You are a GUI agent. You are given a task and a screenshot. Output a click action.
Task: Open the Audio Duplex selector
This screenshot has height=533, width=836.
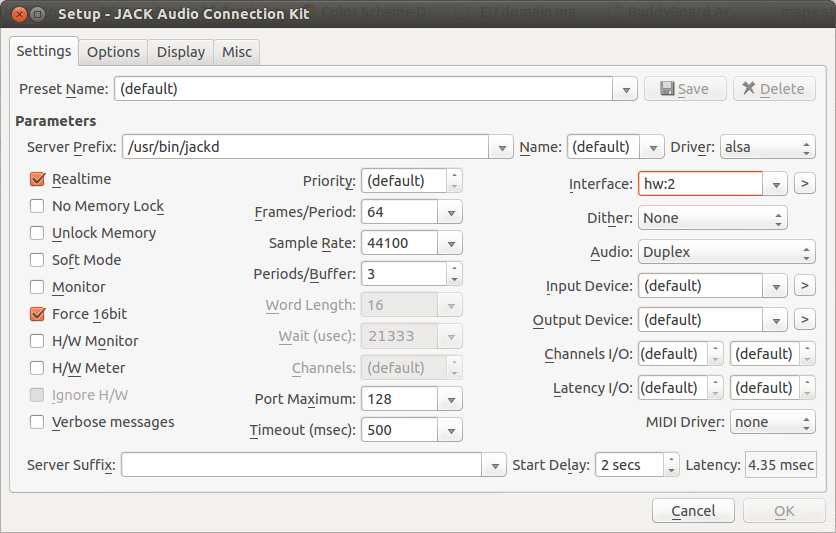click(727, 252)
